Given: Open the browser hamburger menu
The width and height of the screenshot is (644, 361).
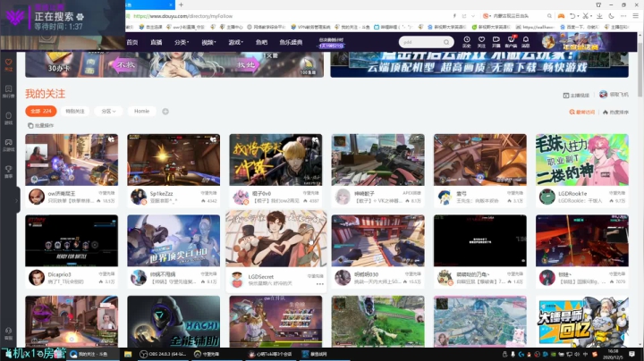Looking at the screenshot, I should 635,16.
